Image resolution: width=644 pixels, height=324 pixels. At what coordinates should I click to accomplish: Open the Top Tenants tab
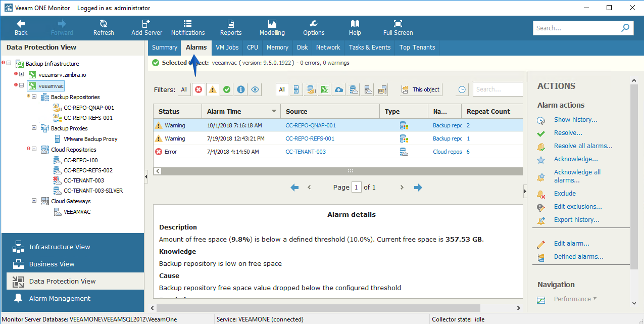[417, 48]
